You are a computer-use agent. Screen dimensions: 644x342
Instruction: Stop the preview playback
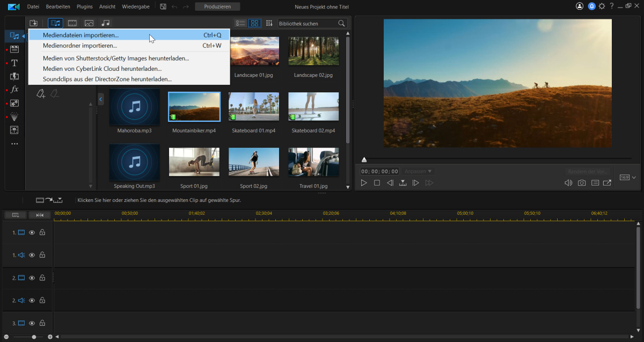tap(377, 183)
